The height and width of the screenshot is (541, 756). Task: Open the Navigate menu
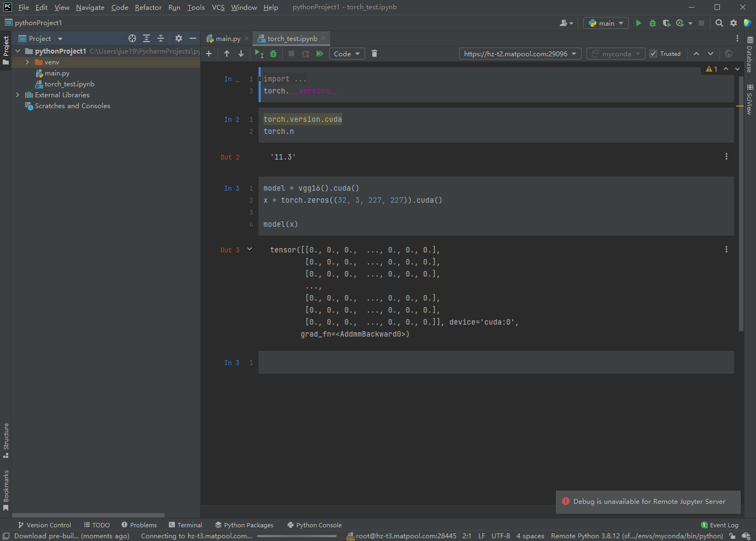(90, 7)
